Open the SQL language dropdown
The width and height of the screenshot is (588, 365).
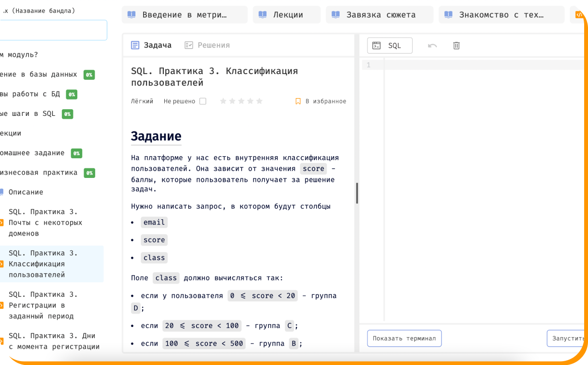click(x=390, y=46)
